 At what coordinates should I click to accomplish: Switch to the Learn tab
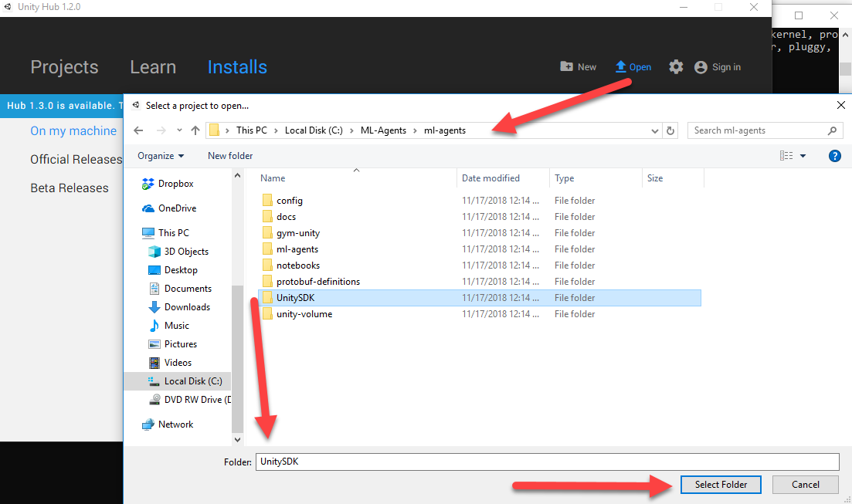pyautogui.click(x=153, y=67)
